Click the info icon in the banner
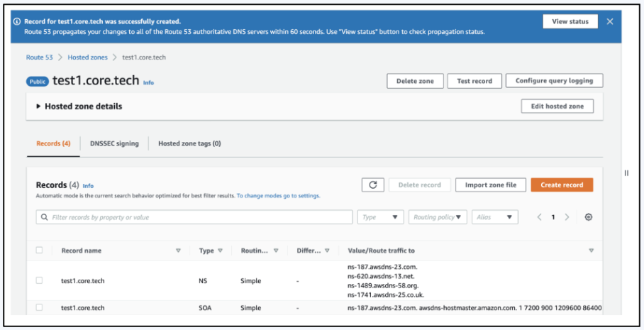 click(x=17, y=21)
